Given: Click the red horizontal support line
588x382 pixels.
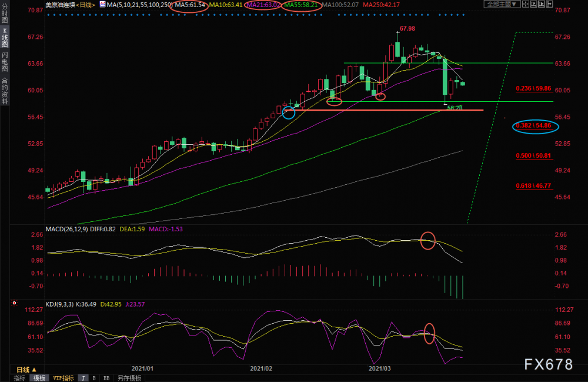Looking at the screenshot, I should [384, 110].
